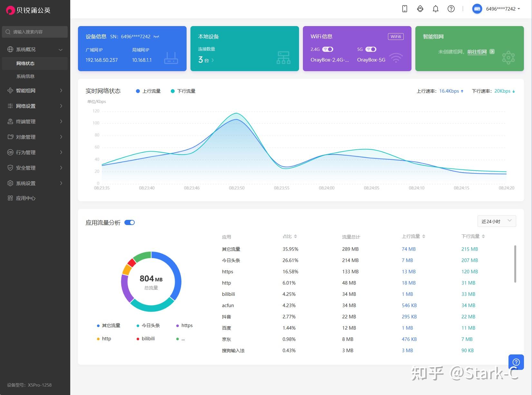Open the connected devices count 3 台
Screen dimensions: 532x395
pos(206,60)
